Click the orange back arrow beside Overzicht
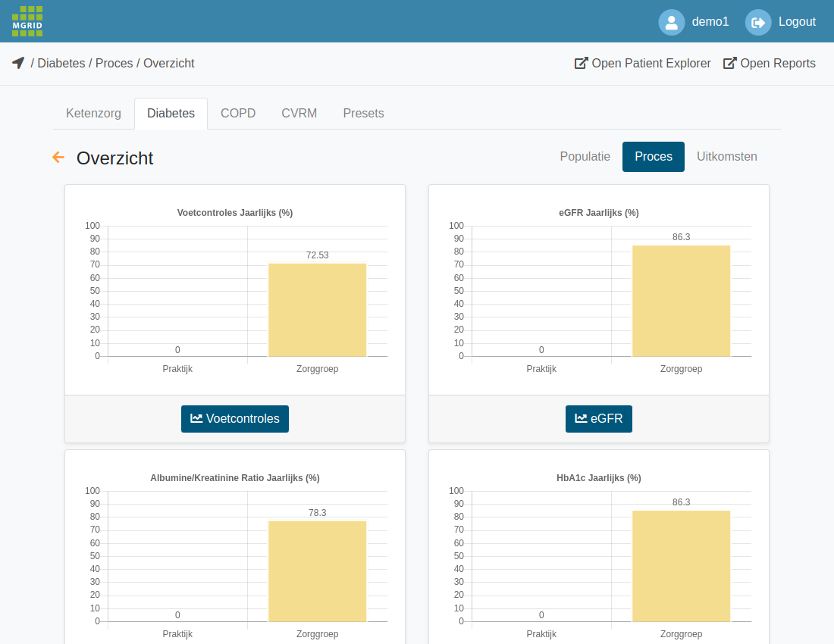834x644 pixels. point(58,158)
